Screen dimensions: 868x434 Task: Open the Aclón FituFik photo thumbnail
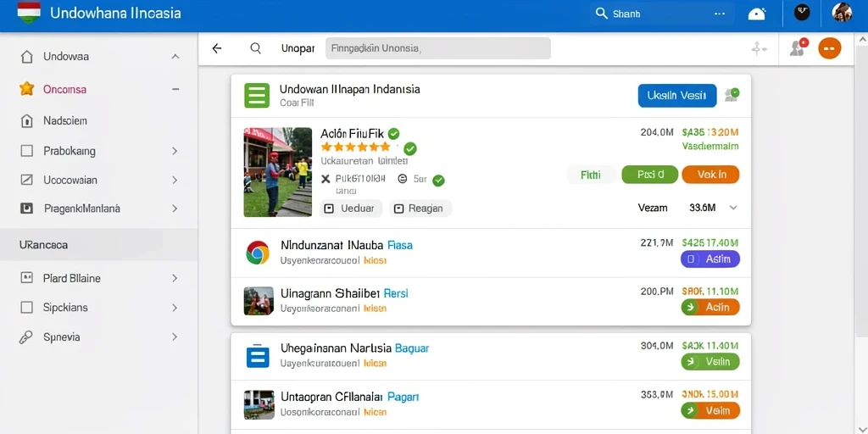[x=278, y=172]
